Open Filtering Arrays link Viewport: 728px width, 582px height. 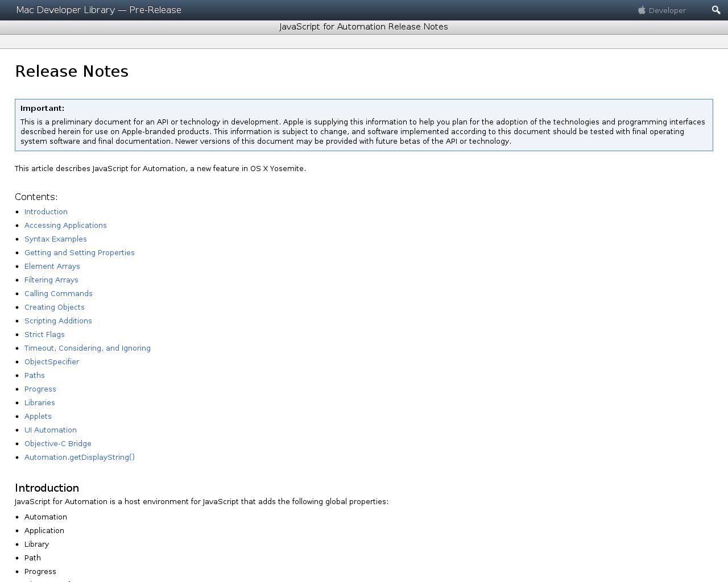(x=51, y=280)
